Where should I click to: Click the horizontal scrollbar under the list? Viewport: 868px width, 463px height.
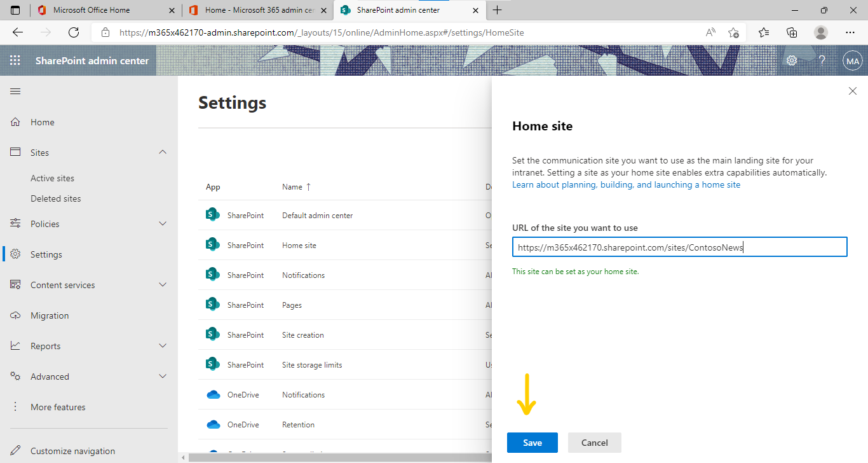340,457
